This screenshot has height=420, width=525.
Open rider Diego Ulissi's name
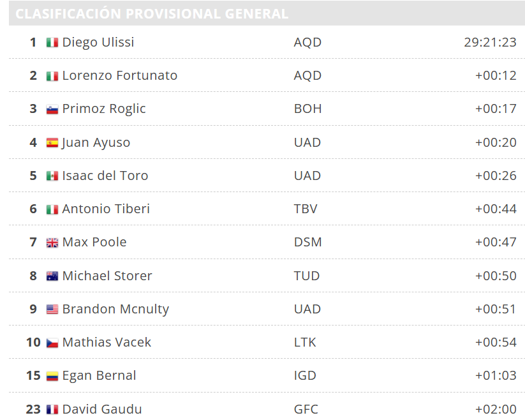[98, 42]
